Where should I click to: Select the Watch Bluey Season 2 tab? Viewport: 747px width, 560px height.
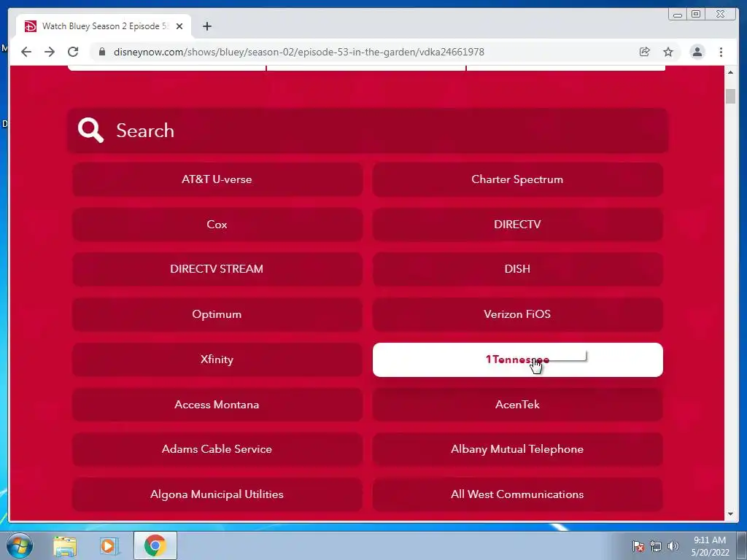point(104,26)
